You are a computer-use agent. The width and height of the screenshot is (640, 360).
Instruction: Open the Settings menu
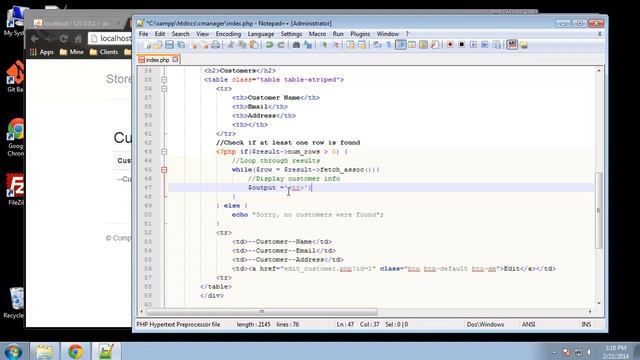(291, 34)
